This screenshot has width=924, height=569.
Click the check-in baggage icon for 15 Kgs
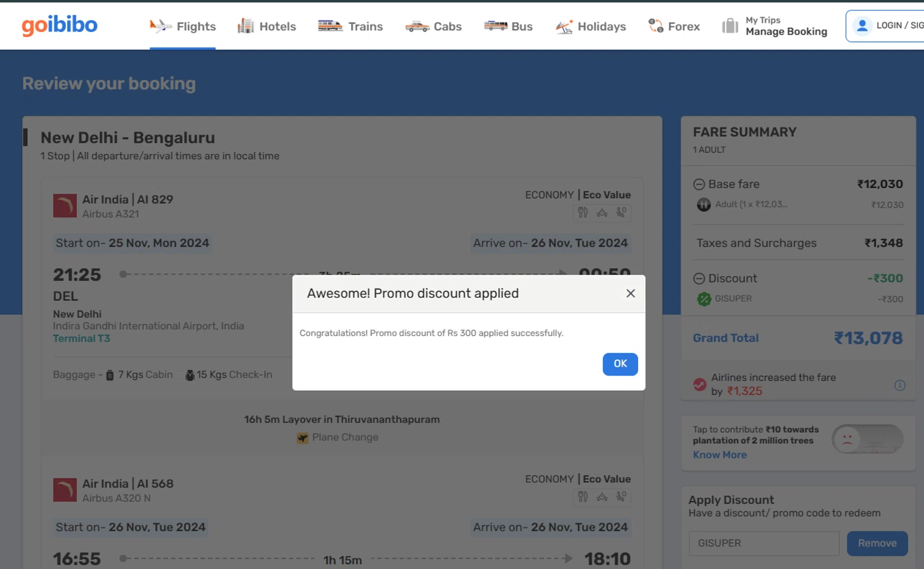pos(190,375)
